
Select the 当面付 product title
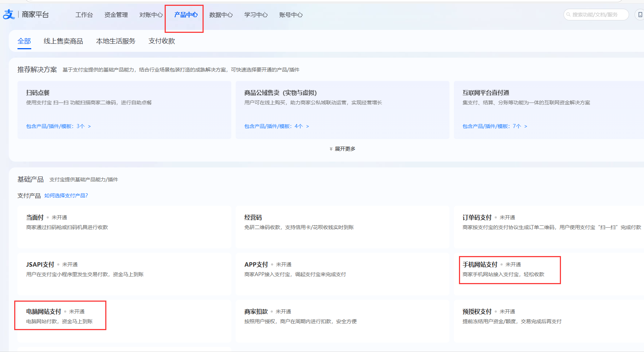tap(35, 217)
